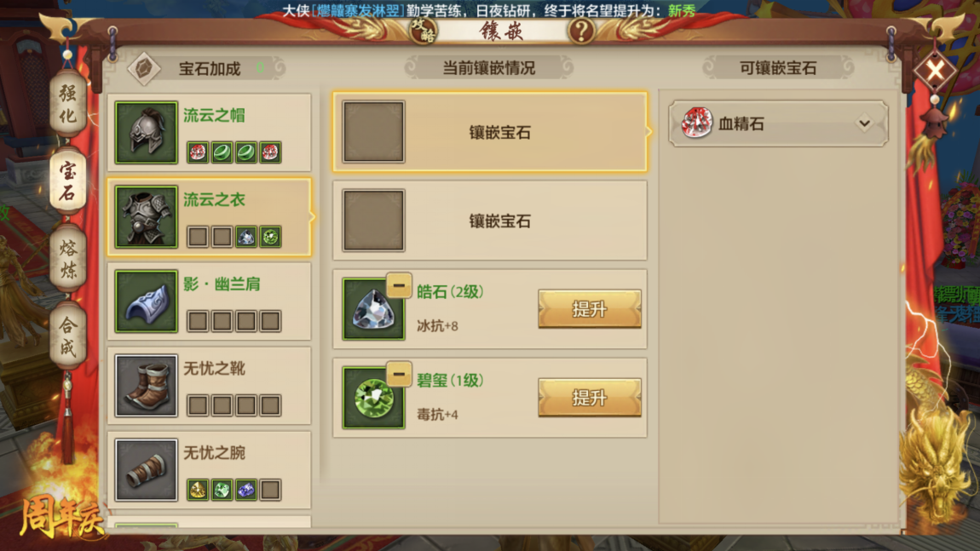Select the 无忧之靴 boots icon
The image size is (980, 551).
[x=147, y=386]
